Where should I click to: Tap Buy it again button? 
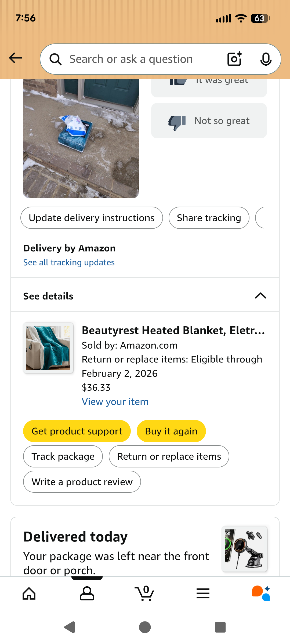[171, 431]
